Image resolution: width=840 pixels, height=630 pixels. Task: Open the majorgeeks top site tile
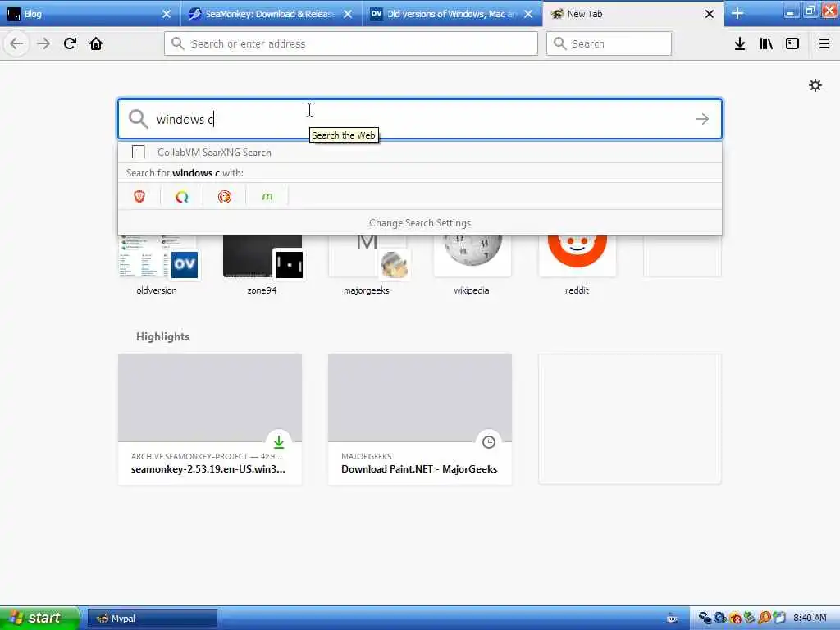click(367, 265)
